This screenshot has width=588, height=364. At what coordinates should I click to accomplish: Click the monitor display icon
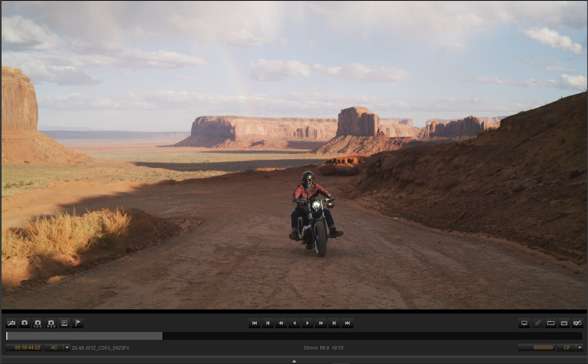(524, 323)
